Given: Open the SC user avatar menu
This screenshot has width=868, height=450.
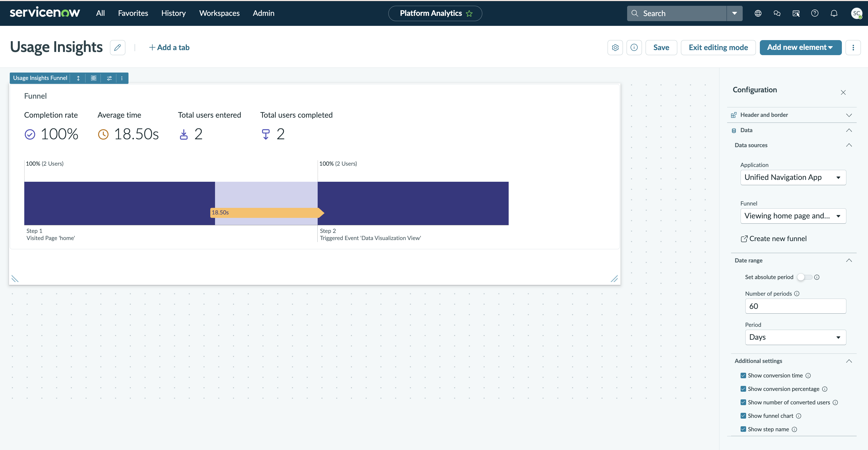Looking at the screenshot, I should (x=857, y=13).
